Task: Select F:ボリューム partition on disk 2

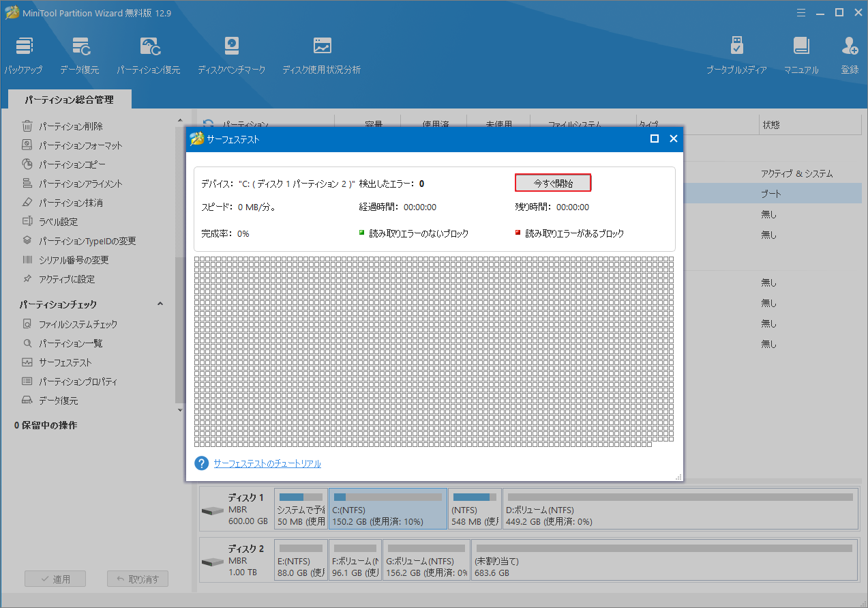Action: [355, 560]
